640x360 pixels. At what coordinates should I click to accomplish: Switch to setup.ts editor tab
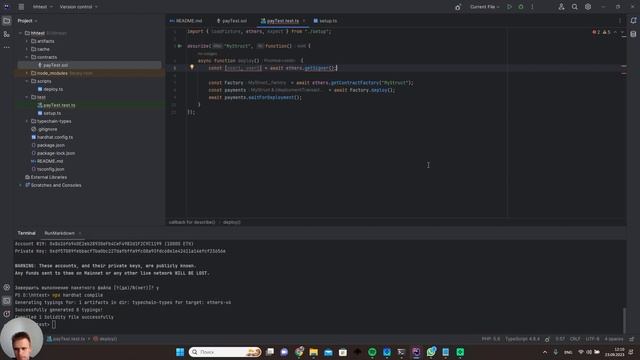325,21
